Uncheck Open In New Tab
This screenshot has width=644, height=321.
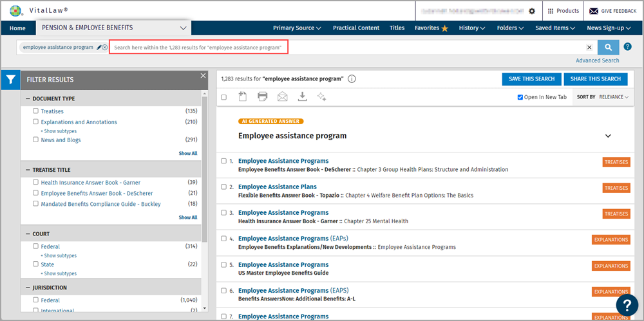point(520,97)
